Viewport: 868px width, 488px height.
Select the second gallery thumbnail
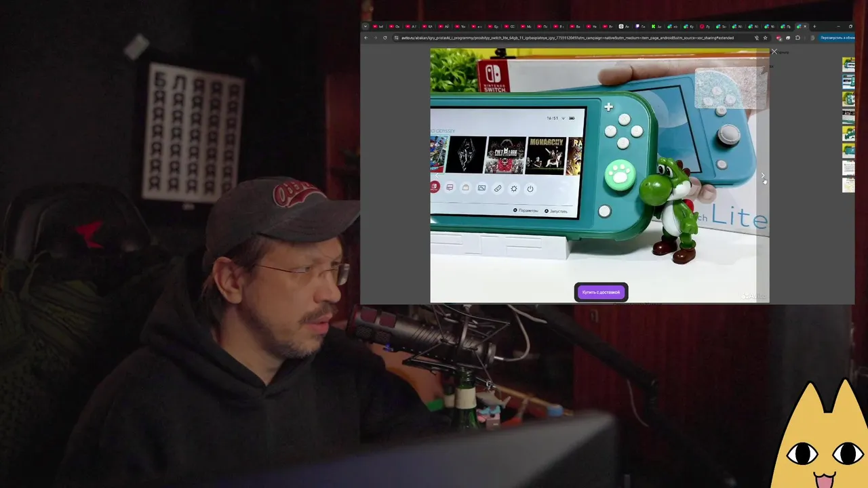click(x=848, y=81)
